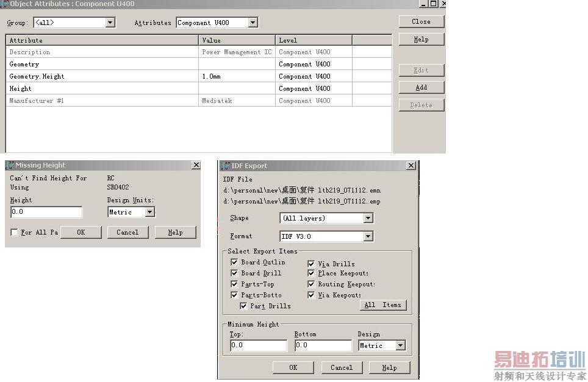This screenshot has height=382, width=588.
Task: Enable the For All Parts checkbox
Action: 14,233
